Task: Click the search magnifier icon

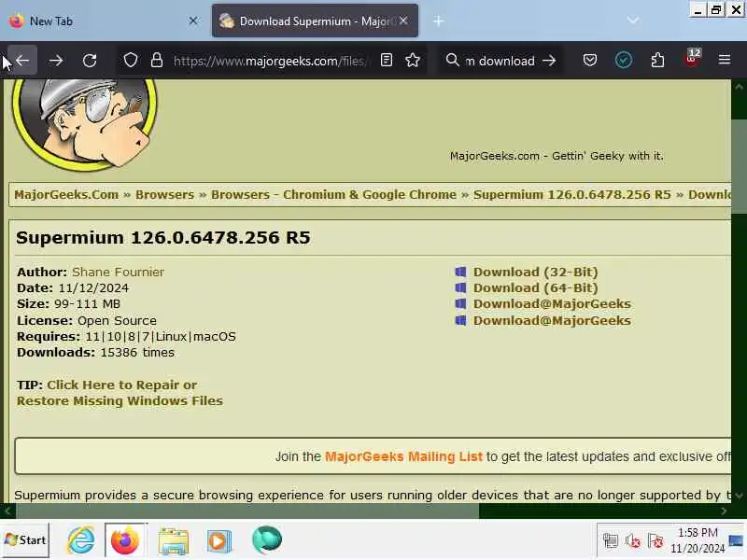Action: click(452, 61)
